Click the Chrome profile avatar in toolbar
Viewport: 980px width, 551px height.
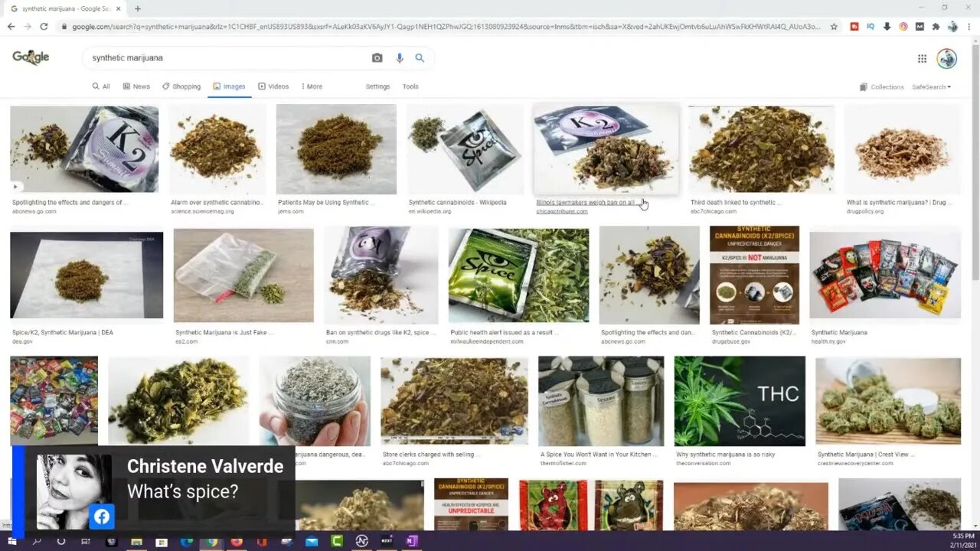[x=952, y=26]
